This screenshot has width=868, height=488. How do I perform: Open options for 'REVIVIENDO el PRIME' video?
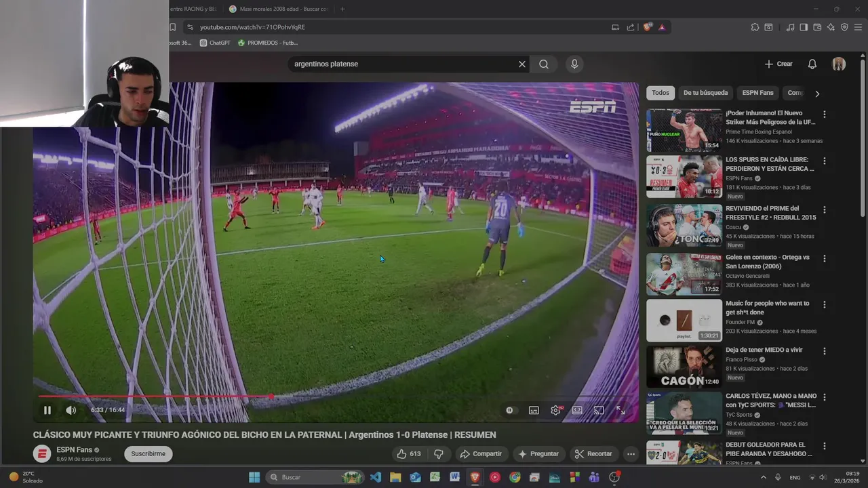pyautogui.click(x=825, y=210)
